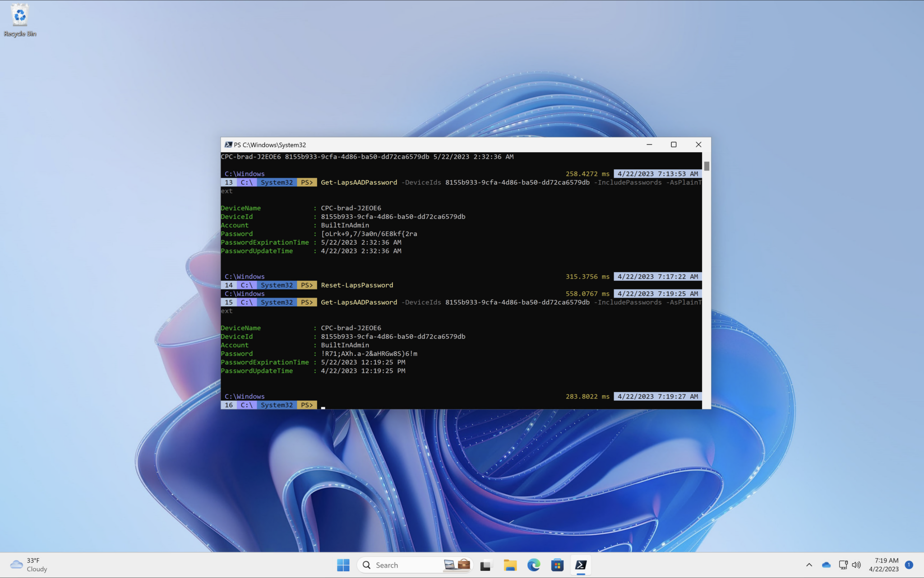This screenshot has height=578, width=924.
Task: Click 315.3756 ms execution time
Action: click(x=587, y=277)
